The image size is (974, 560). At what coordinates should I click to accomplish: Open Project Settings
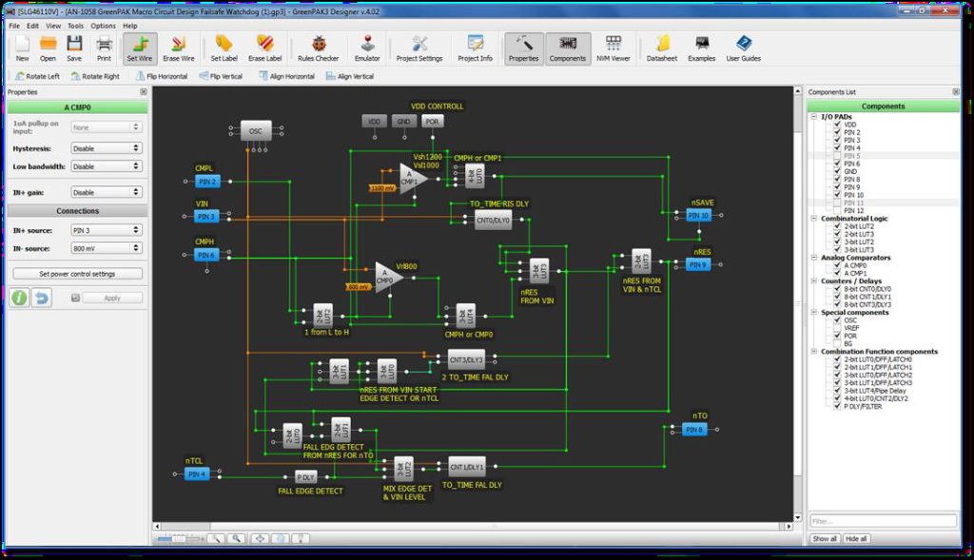tap(419, 48)
